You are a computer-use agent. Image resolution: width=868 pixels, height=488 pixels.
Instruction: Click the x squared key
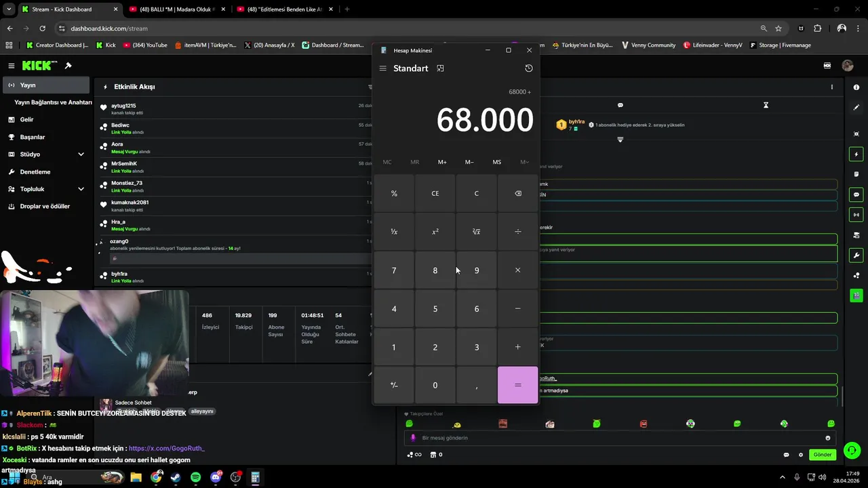435,232
